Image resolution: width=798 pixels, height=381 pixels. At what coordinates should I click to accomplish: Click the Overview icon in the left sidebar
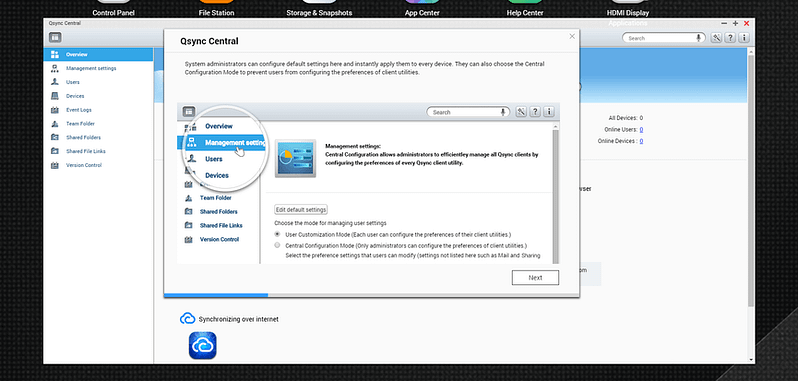(55, 54)
